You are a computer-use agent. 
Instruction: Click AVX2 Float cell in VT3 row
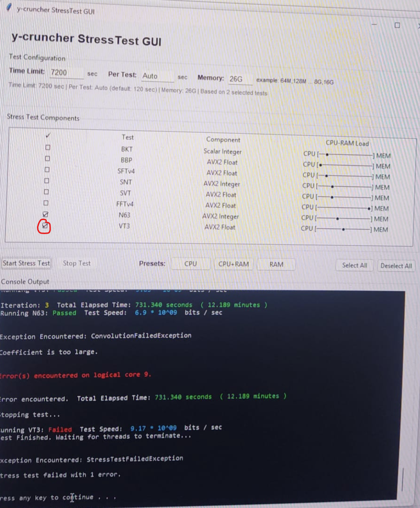220,227
